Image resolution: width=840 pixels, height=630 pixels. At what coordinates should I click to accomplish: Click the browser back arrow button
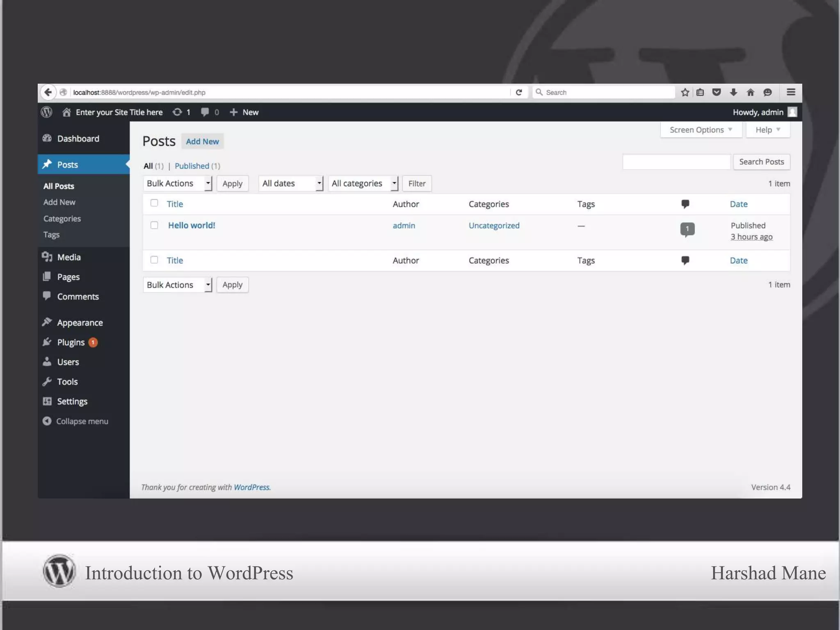point(48,92)
